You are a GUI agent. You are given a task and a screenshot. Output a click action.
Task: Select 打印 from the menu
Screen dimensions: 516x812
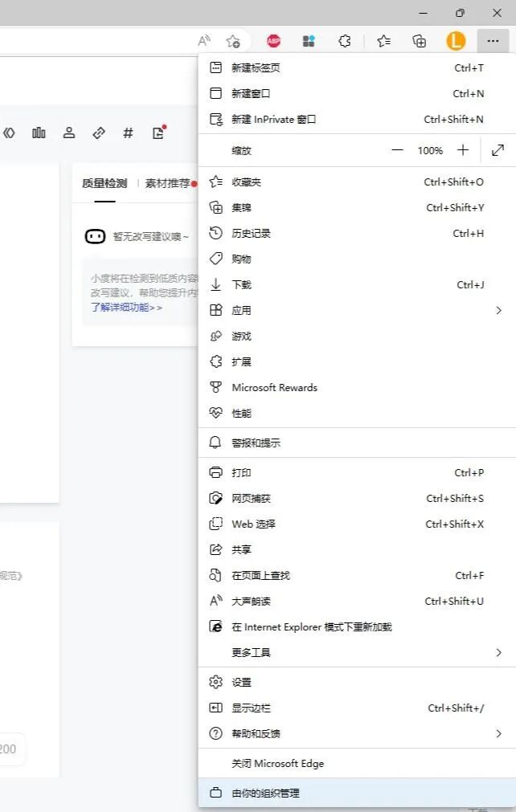(357, 472)
